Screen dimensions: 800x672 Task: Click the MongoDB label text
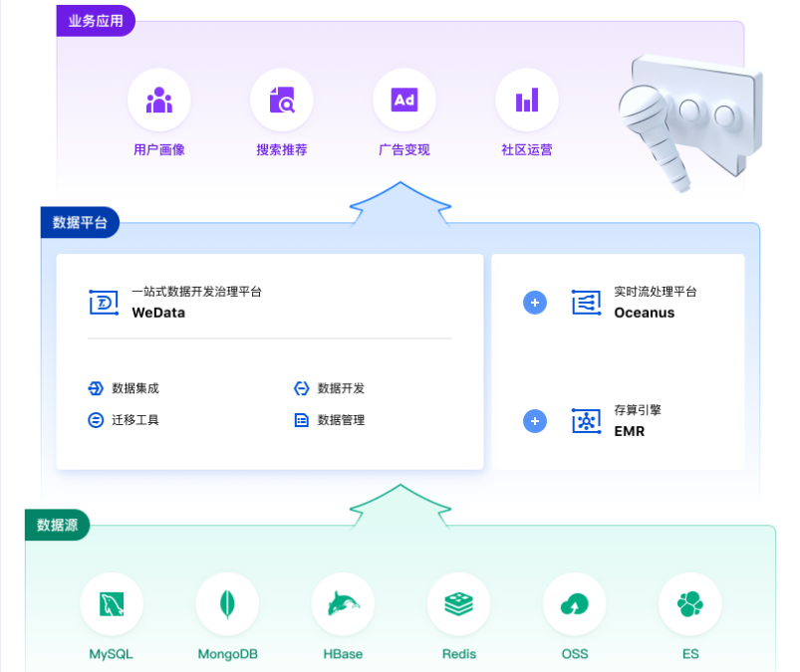tap(227, 654)
